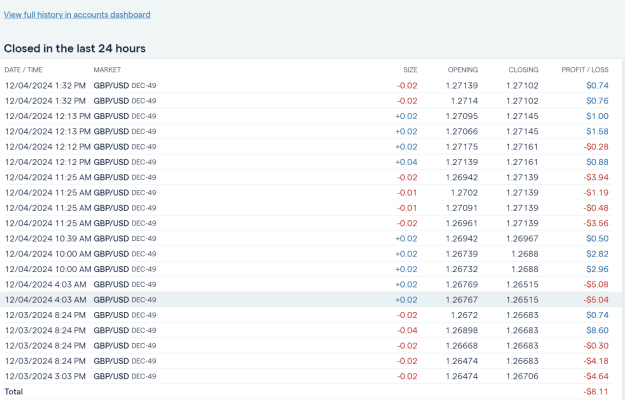Click the -$4.18 loss value
Viewport: 625px width, 400px height.
[596, 361]
